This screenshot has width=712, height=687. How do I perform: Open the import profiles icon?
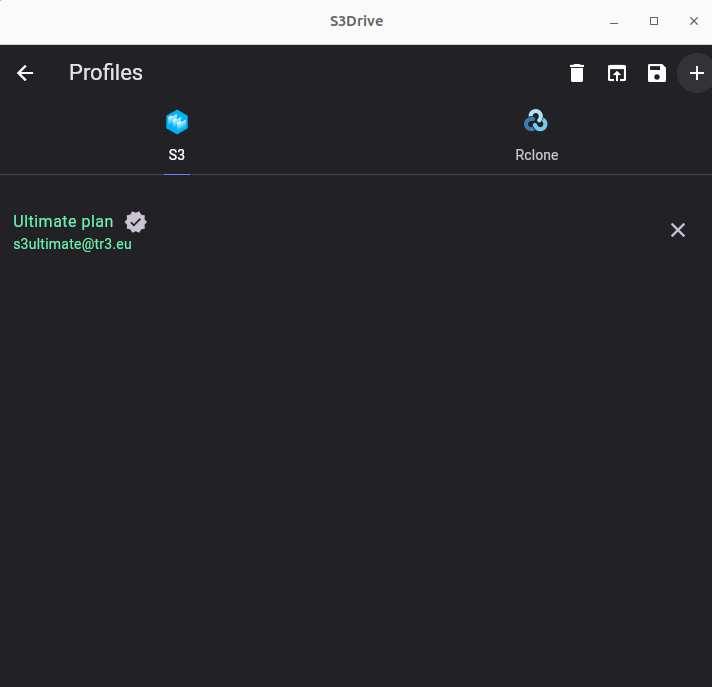click(x=617, y=73)
